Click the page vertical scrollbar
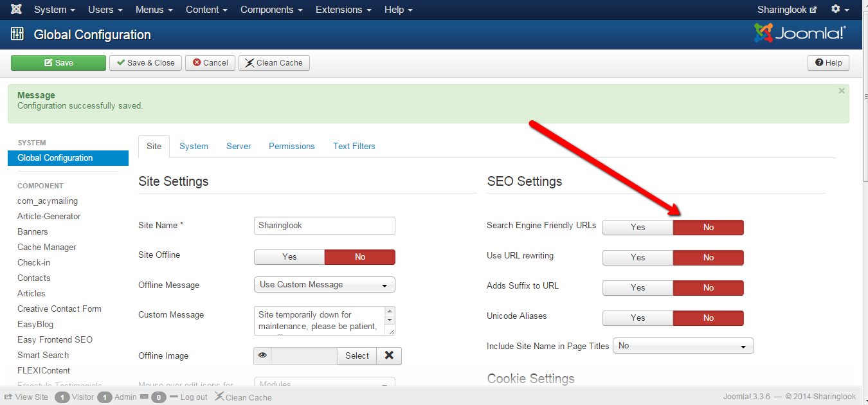868x405 pixels. (x=865, y=96)
